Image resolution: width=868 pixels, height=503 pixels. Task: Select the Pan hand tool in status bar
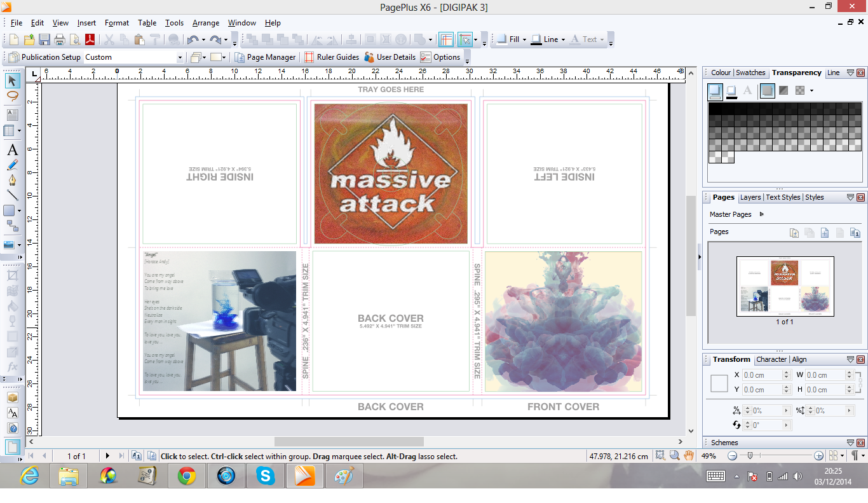[689, 455]
